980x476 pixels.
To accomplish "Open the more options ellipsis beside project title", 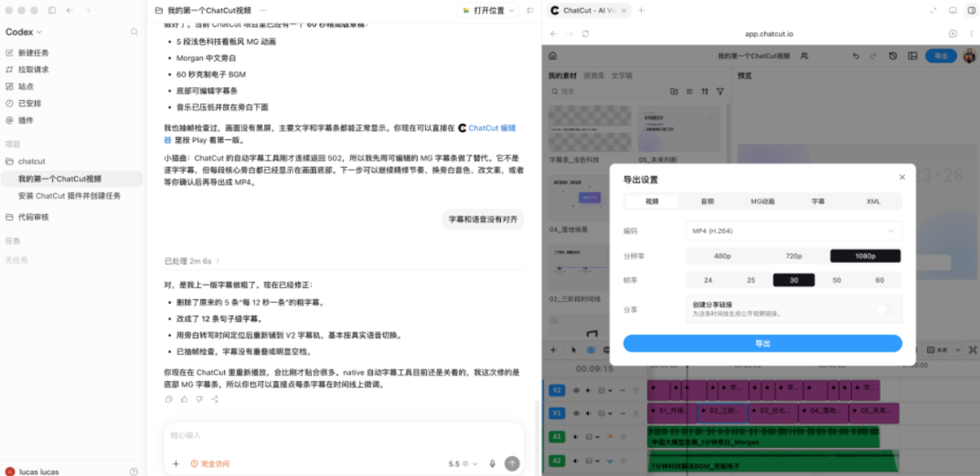I will 263,10.
